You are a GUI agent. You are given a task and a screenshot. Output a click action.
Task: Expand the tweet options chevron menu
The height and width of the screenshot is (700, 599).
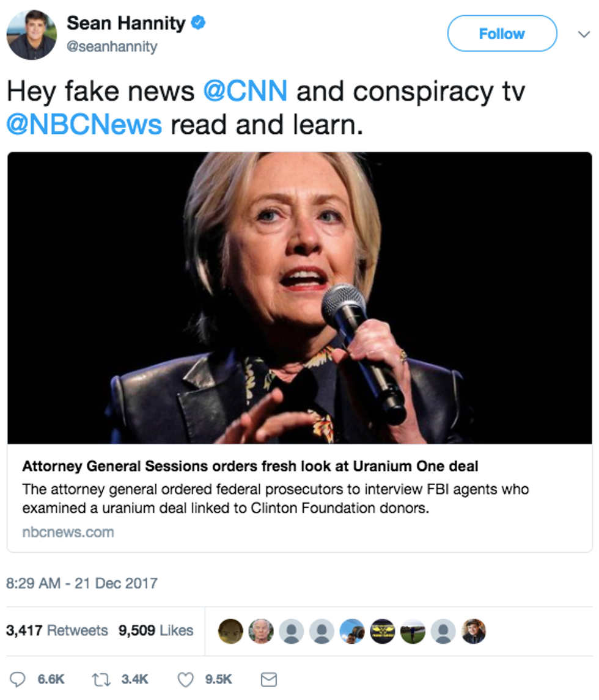tap(583, 35)
